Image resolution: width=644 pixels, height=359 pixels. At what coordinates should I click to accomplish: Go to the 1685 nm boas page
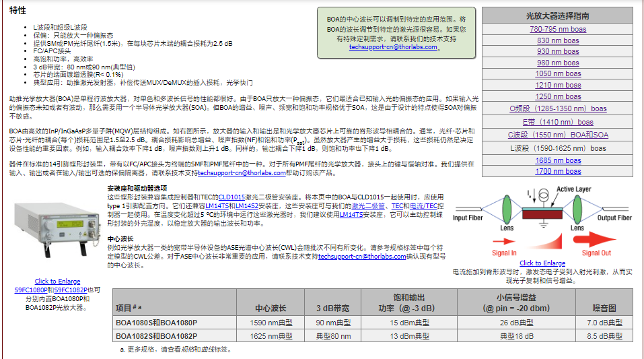click(x=557, y=160)
